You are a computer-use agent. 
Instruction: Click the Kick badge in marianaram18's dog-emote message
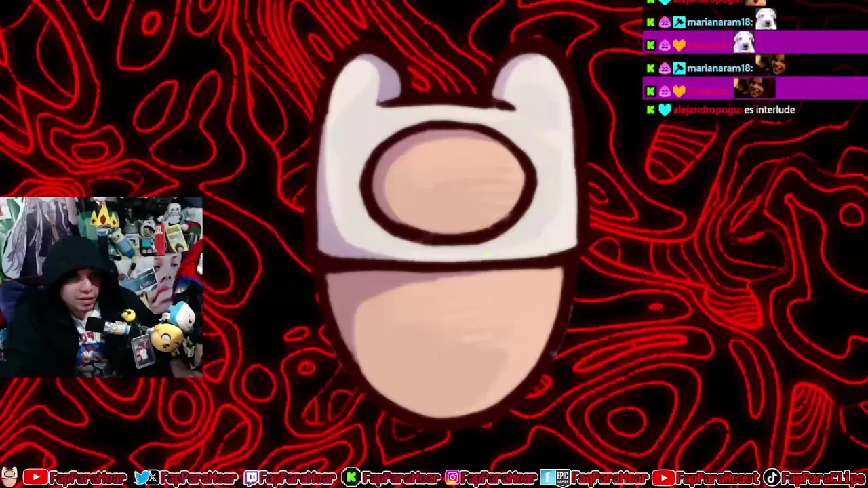point(651,22)
